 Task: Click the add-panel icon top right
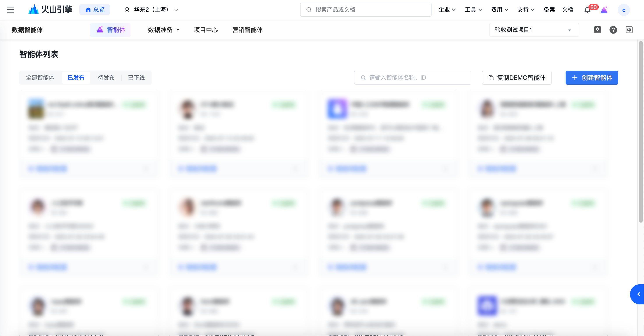pos(629,30)
